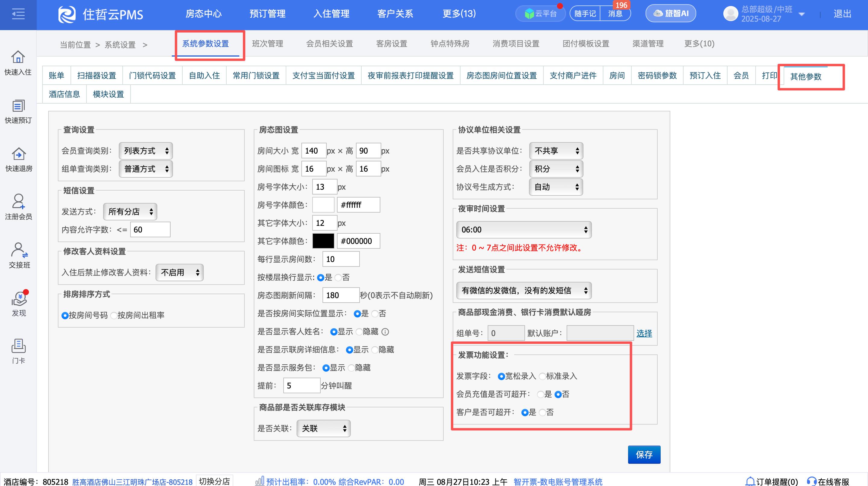Click 退出 logout link
The width and height of the screenshot is (868, 486).
click(x=842, y=14)
